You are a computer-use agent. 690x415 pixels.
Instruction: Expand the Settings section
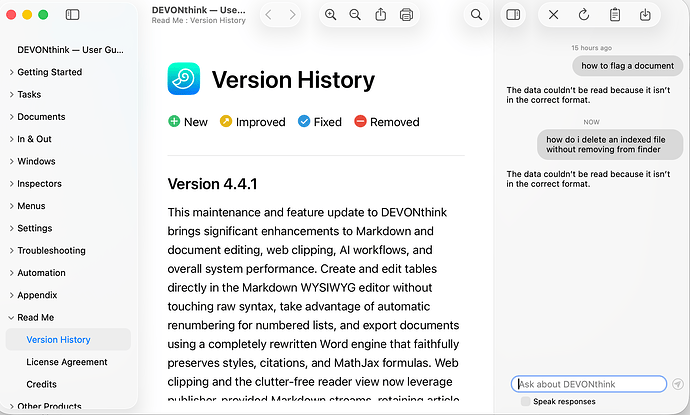[11, 228]
